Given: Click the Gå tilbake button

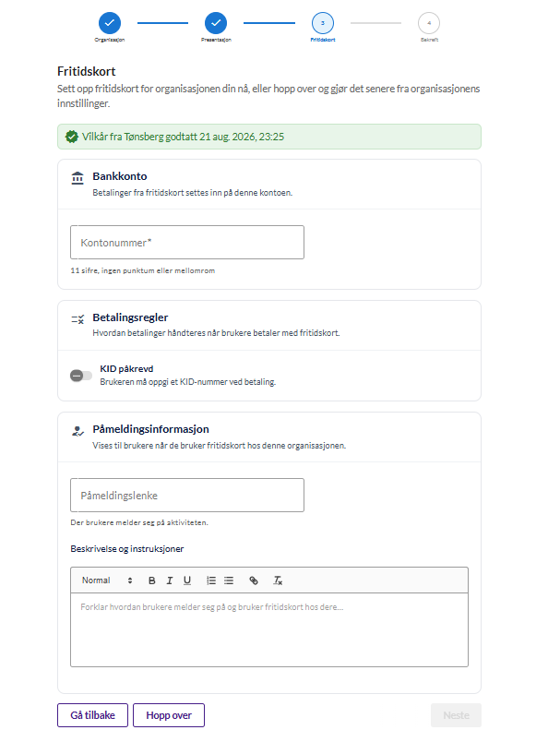Looking at the screenshot, I should tap(93, 715).
